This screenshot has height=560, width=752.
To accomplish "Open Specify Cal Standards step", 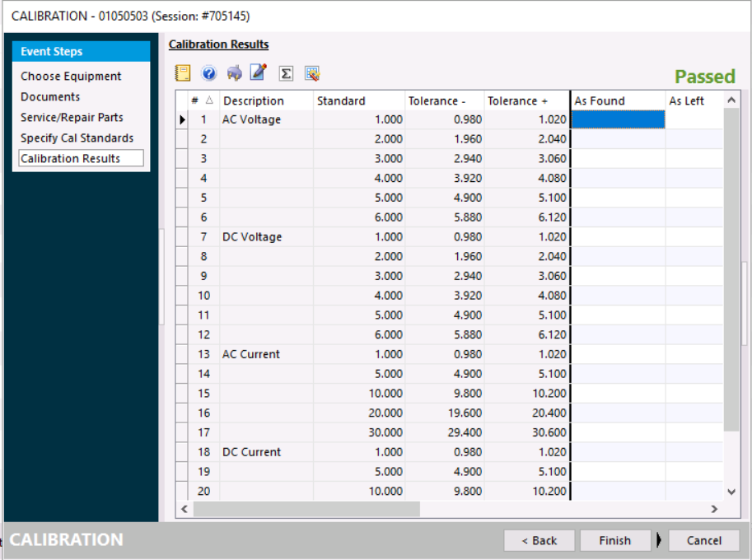I will (x=77, y=138).
